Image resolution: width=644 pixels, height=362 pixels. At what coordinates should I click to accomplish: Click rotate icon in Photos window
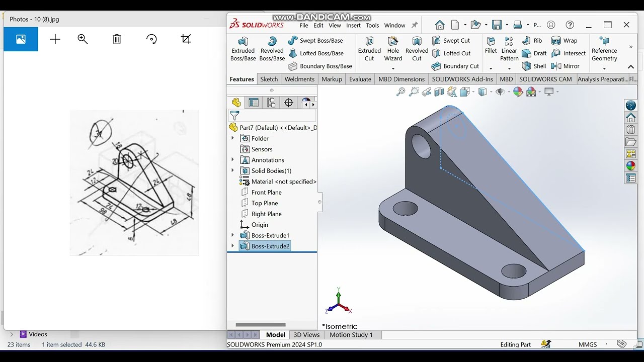click(151, 39)
